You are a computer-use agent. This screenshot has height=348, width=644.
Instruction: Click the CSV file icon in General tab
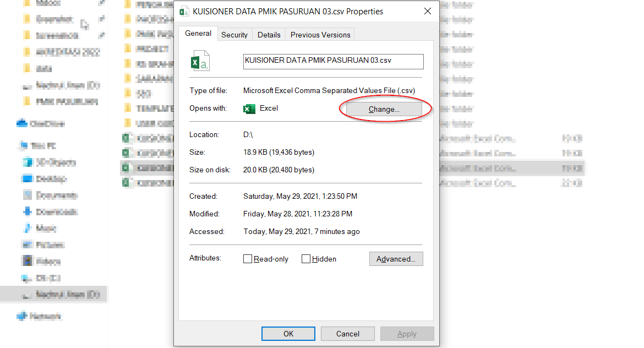(x=200, y=61)
